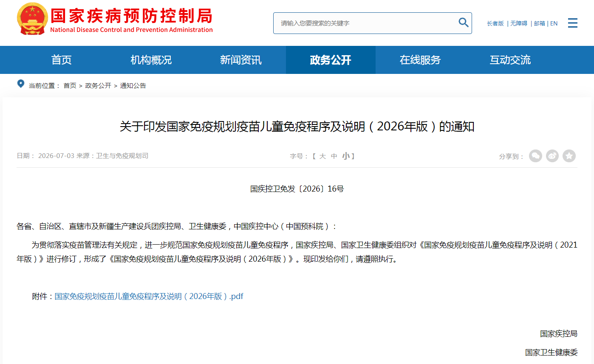This screenshot has height=364, width=594.
Task: Open 在线服务 in navigation bar
Action: 420,60
